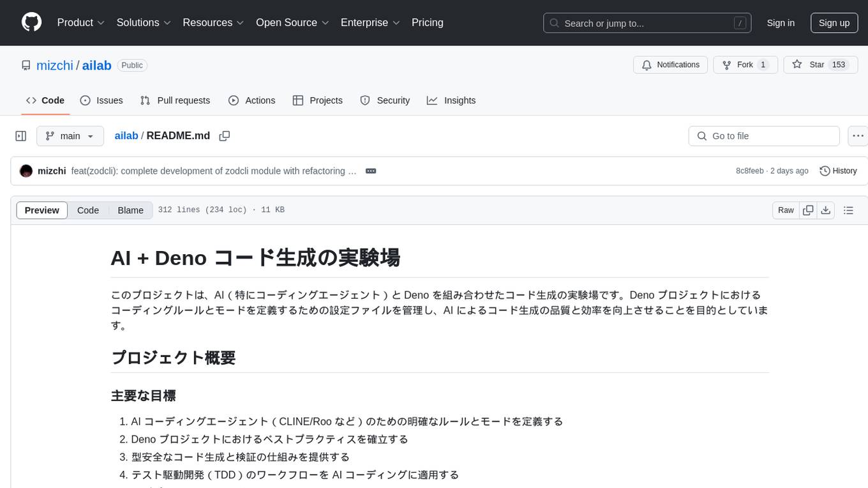Expand the Product menu
868x488 pixels.
pyautogui.click(x=81, y=22)
